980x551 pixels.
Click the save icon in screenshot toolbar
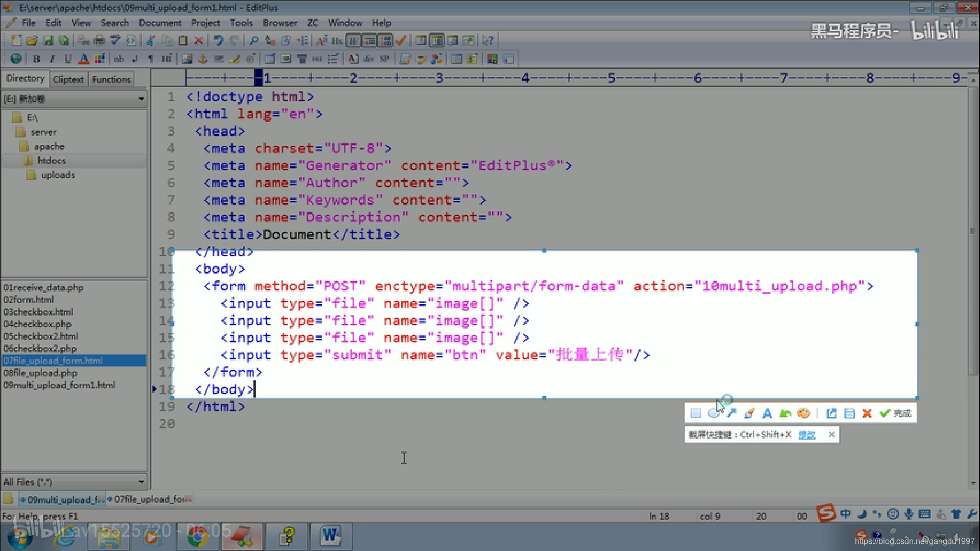click(x=849, y=413)
